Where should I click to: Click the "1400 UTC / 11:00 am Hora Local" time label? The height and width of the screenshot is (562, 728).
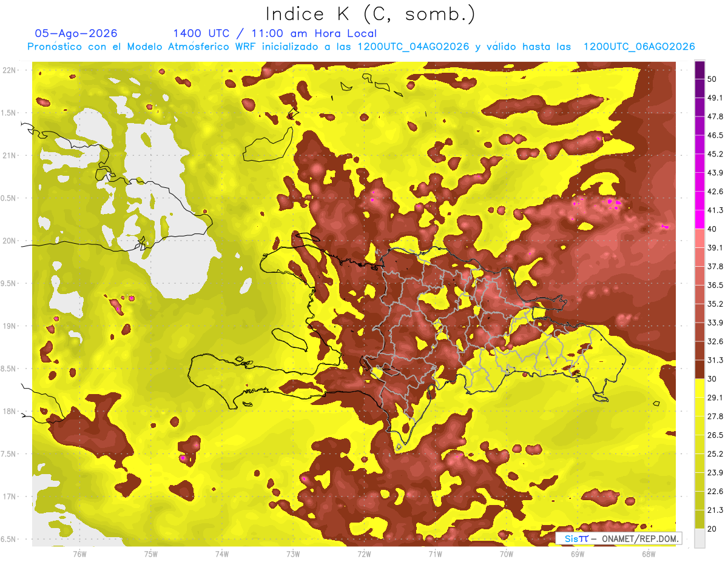(x=275, y=33)
